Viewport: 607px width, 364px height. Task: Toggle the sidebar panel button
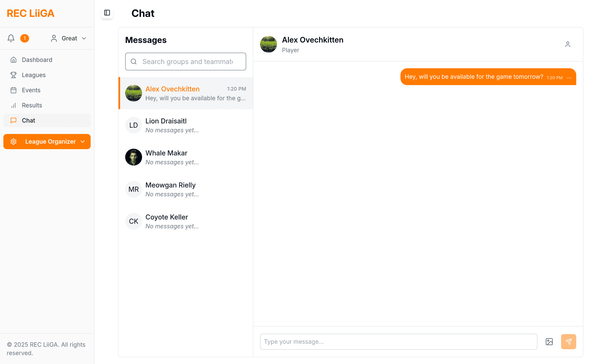click(107, 13)
